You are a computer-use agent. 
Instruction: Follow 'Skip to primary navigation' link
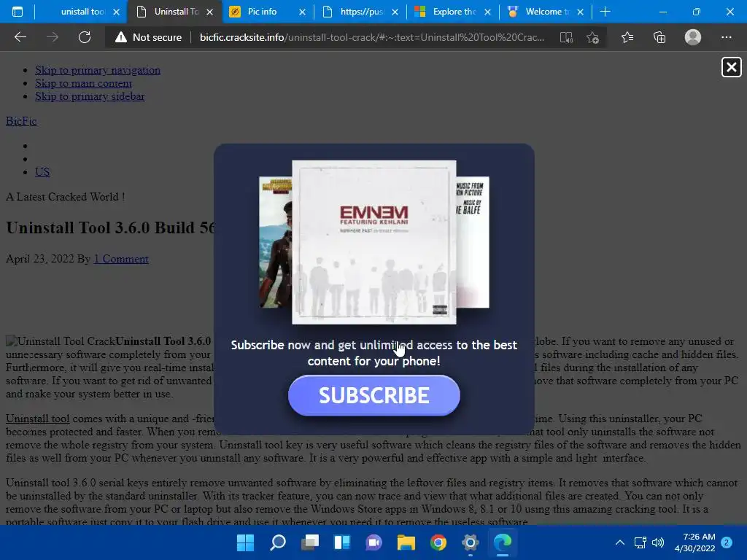click(98, 70)
